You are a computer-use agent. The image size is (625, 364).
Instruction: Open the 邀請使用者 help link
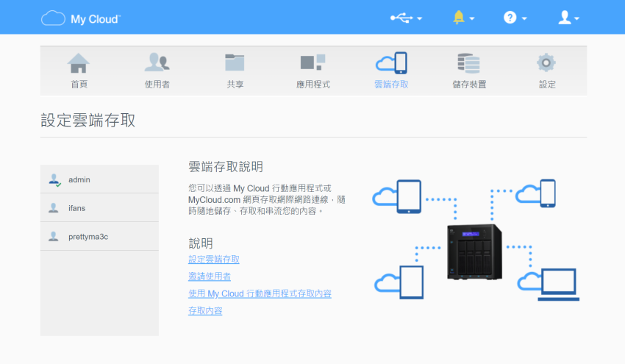pyautogui.click(x=210, y=276)
